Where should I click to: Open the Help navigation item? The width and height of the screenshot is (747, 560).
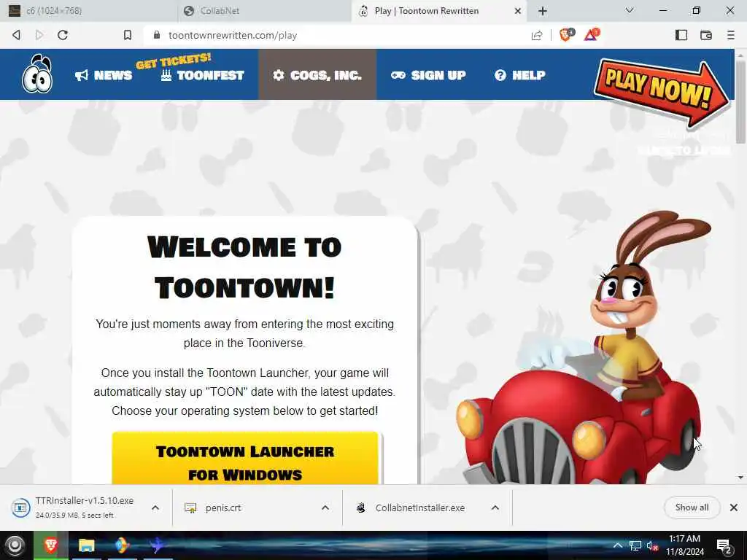pos(519,75)
